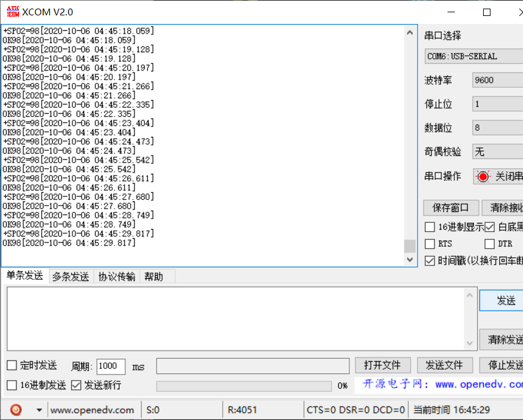Open the 波特率 baud rate dropdown
Image resolution: width=523 pixels, height=420 pixels.
pos(497,80)
